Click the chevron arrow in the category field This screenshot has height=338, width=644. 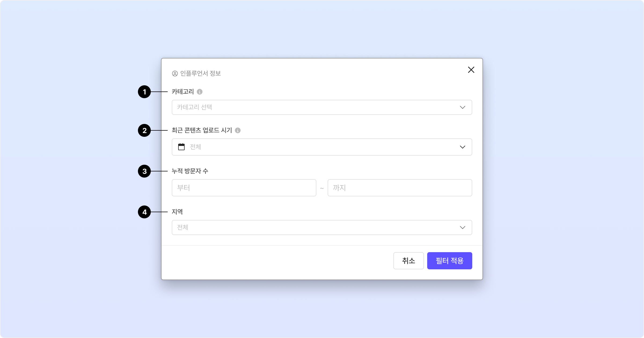pos(462,107)
